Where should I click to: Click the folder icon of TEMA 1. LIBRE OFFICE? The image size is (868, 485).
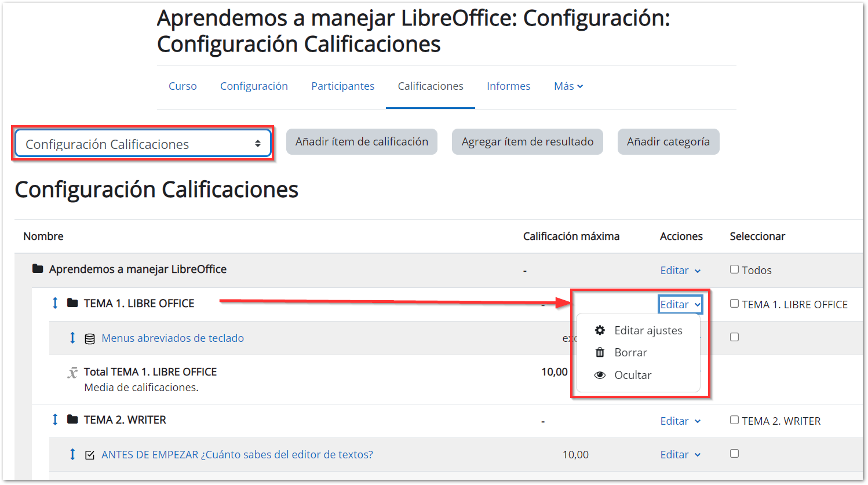point(72,303)
